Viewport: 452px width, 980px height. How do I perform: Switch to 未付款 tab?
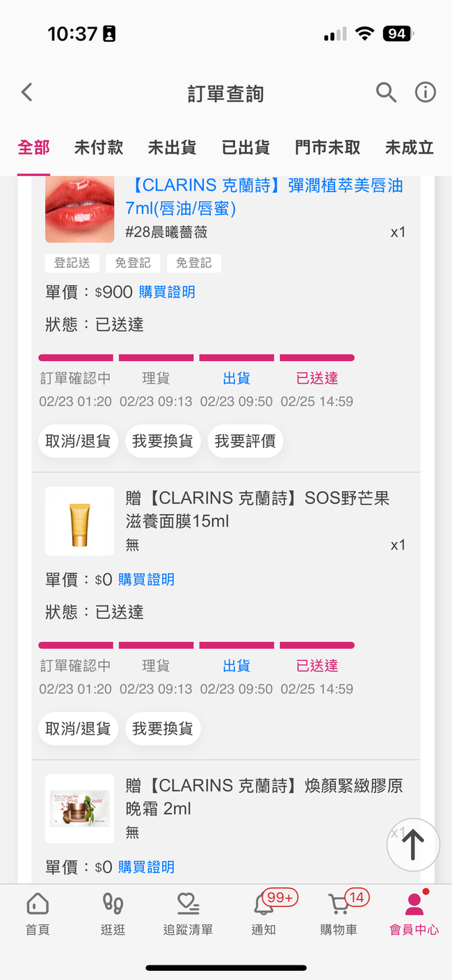(99, 147)
